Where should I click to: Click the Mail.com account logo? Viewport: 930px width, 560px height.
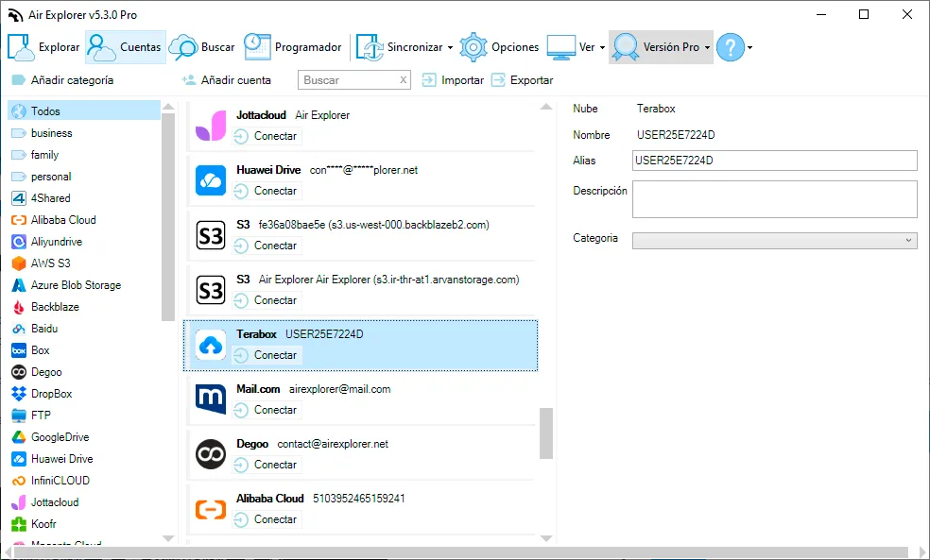211,399
